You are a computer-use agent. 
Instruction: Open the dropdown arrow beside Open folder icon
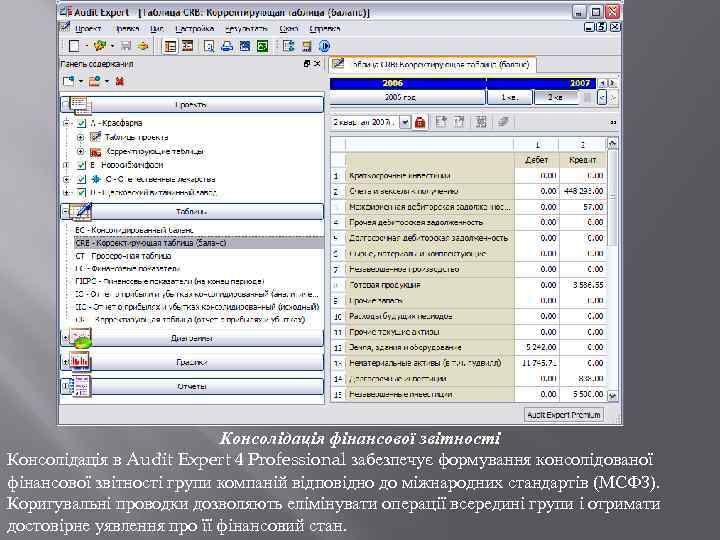[x=112, y=46]
